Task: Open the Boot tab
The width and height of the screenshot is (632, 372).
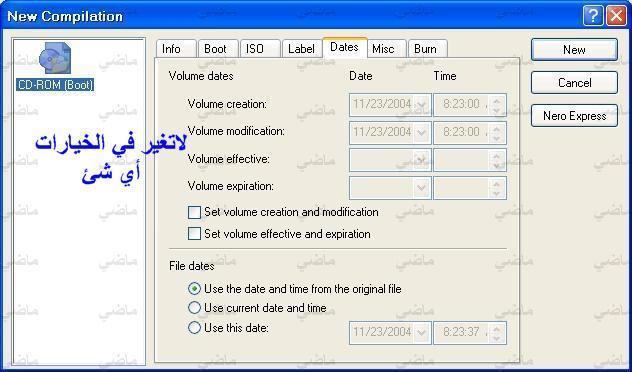Action: 218,49
